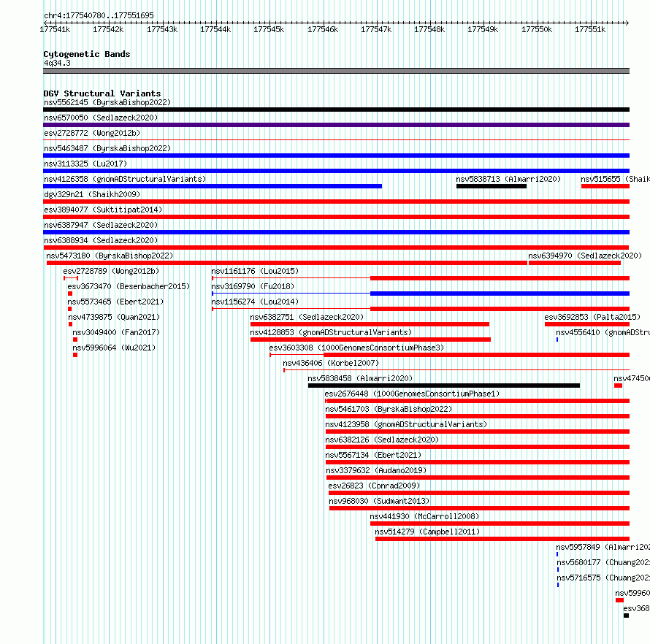Open nsv4739875 (Quan2021) variant

tap(114, 317)
